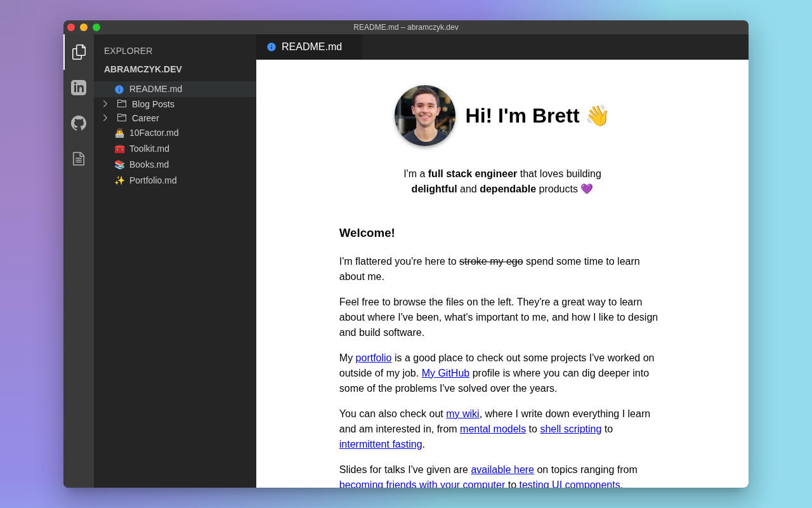Click the info icon beside README.md in explorer
Screen dimensions: 812x508
click(x=119, y=90)
